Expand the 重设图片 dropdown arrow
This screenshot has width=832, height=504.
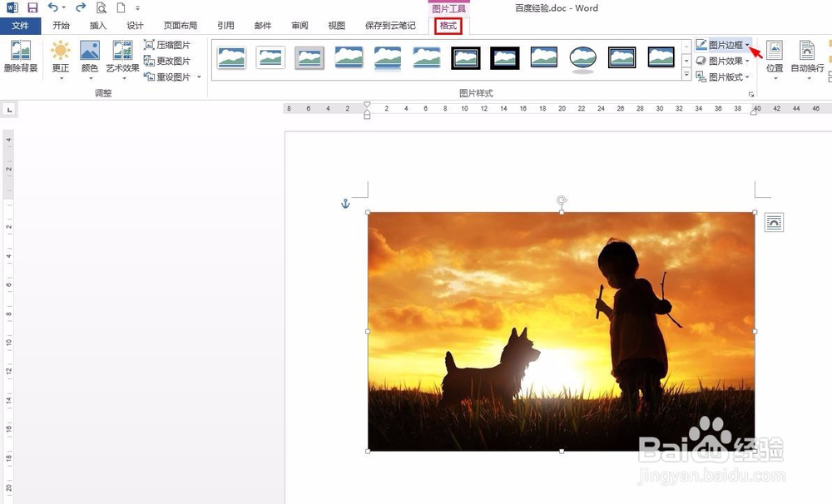(x=199, y=77)
